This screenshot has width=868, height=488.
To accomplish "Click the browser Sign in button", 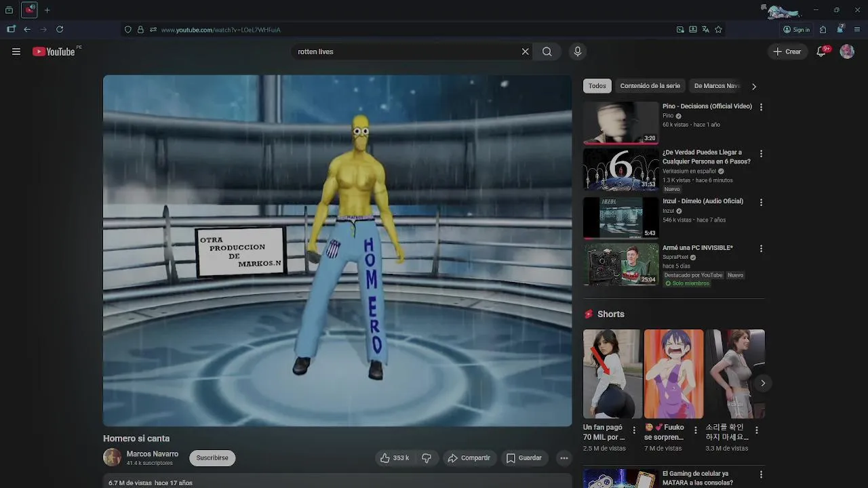I will tap(797, 29).
